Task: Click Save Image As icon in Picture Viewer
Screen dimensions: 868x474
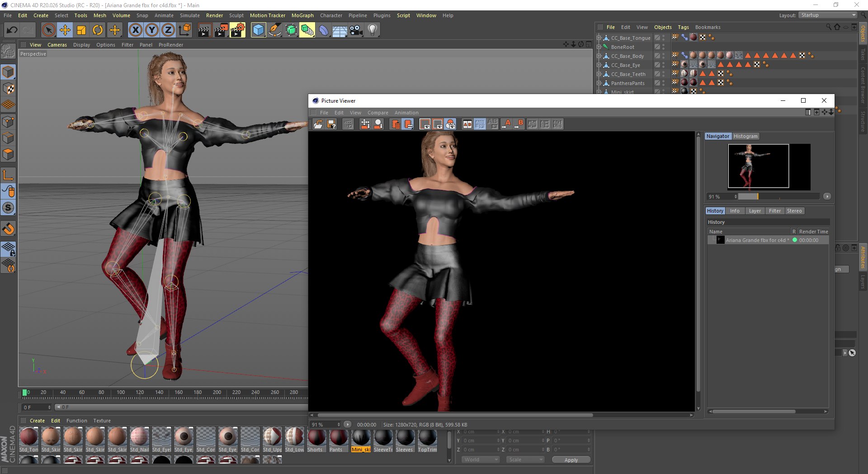Action: point(331,124)
